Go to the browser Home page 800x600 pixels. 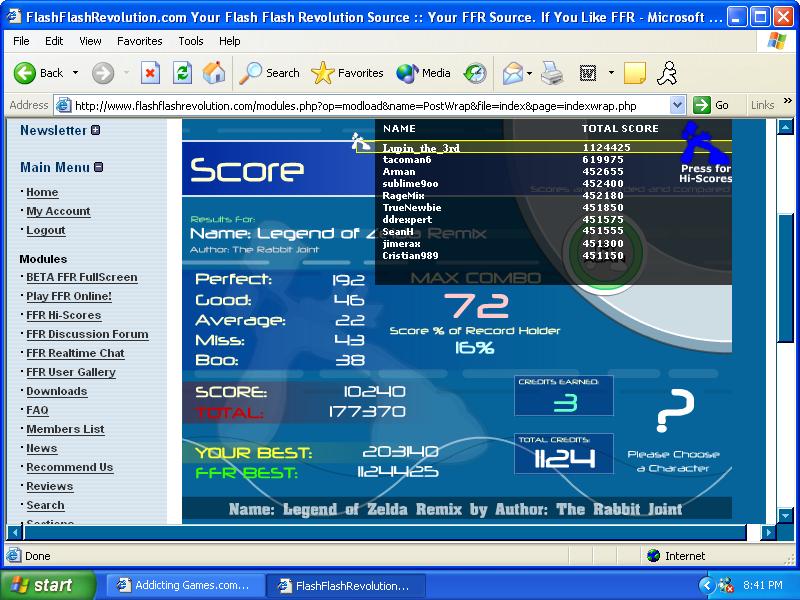pyautogui.click(x=214, y=73)
